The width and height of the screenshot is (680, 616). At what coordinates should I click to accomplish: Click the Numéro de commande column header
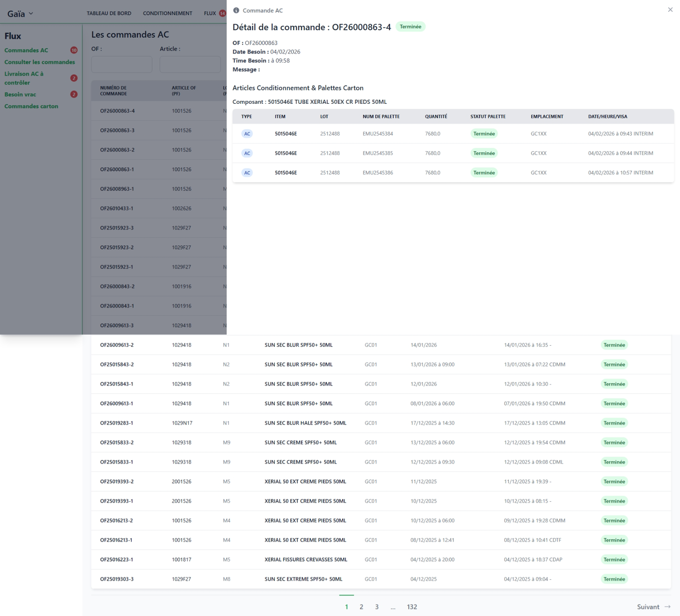tap(114, 91)
